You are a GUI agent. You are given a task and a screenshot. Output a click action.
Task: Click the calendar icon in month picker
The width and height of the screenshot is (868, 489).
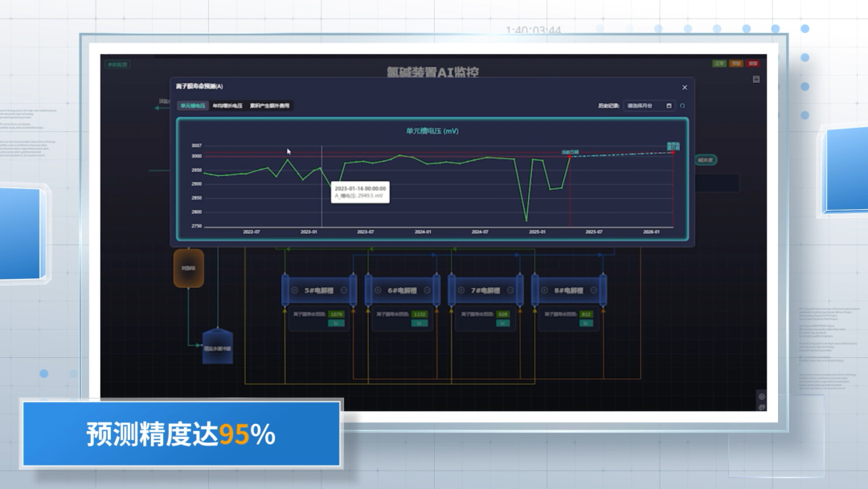[669, 105]
